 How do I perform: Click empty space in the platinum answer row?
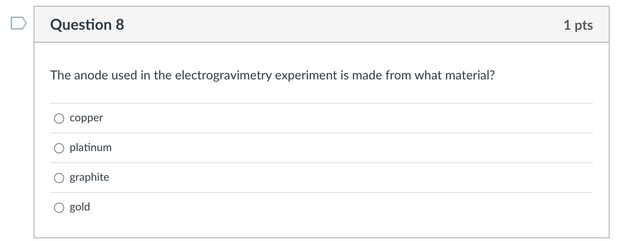[x=313, y=148]
